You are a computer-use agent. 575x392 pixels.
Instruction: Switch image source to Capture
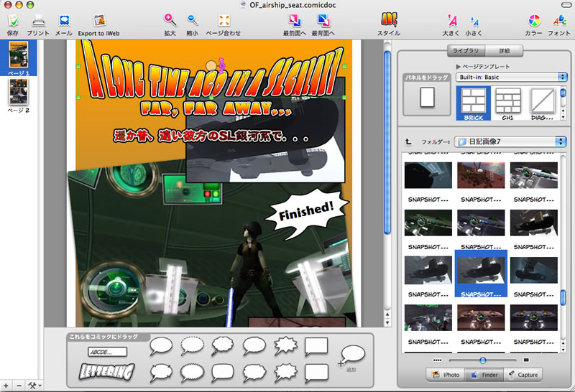pyautogui.click(x=523, y=375)
